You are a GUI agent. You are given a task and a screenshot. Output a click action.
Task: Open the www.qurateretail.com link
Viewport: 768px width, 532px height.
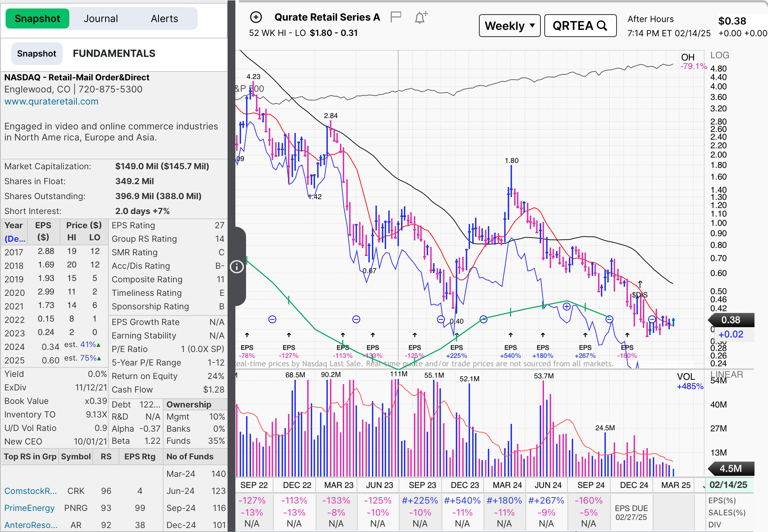click(51, 101)
